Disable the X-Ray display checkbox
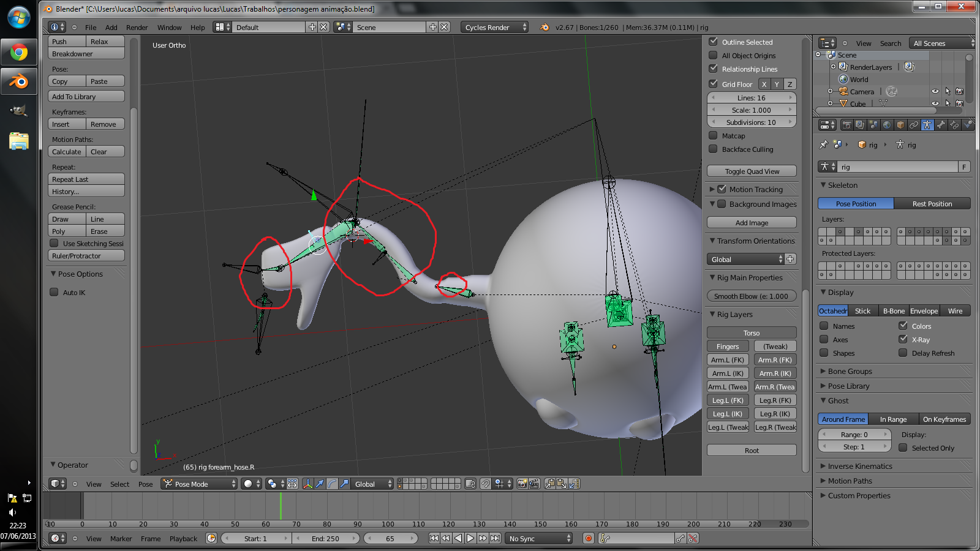980x551 pixels. click(x=903, y=339)
